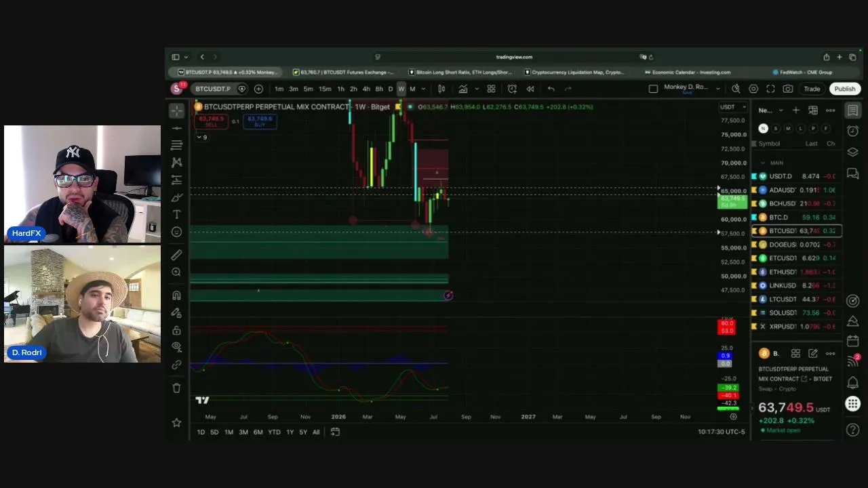Open the BTCUSDT.P symbol search
This screenshot has width=868, height=488.
[213, 89]
